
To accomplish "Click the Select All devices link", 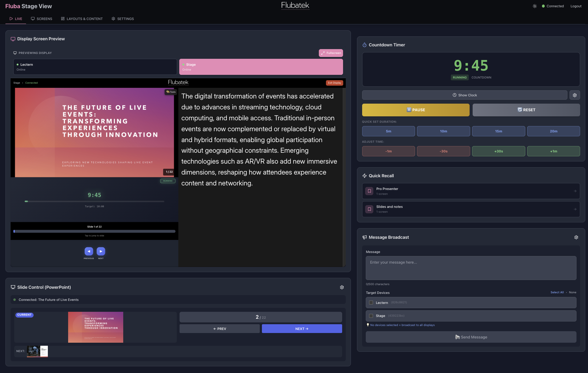I will coord(557,292).
